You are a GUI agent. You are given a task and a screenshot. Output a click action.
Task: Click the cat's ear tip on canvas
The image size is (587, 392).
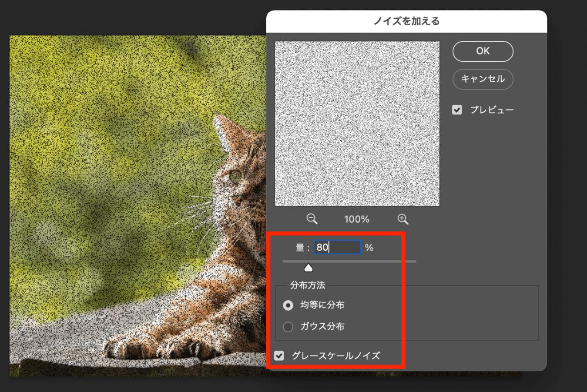(x=218, y=120)
